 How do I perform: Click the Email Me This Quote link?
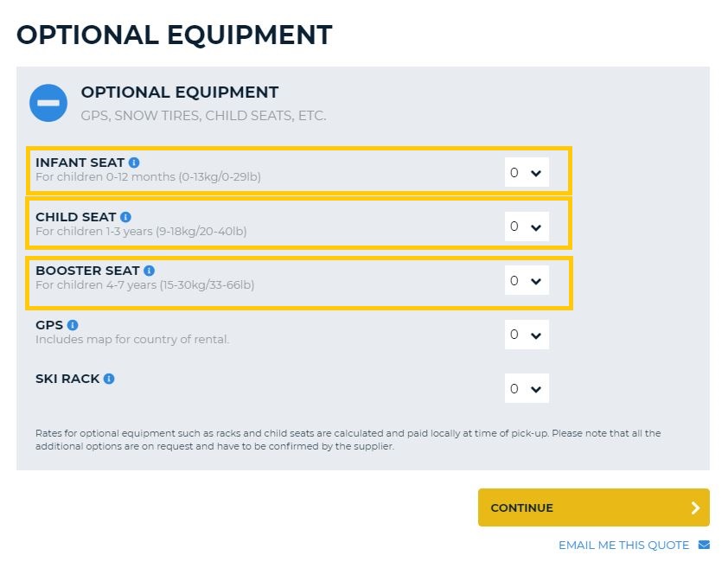pos(623,545)
